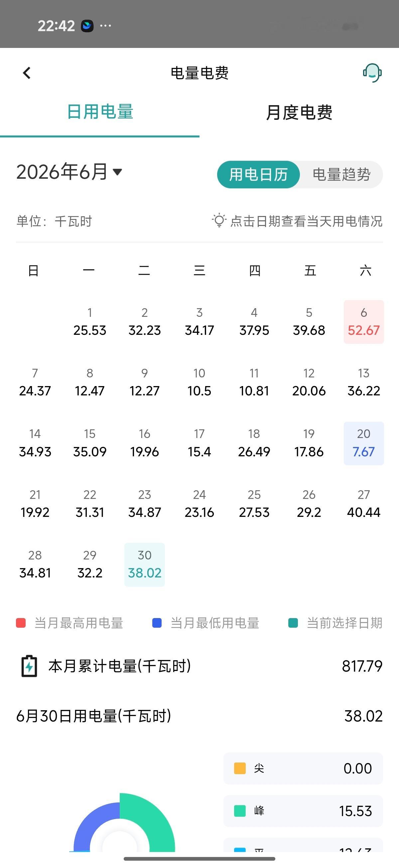399x868 pixels.
Task: Select June 27 with 40.44 usage
Action: 364,504
